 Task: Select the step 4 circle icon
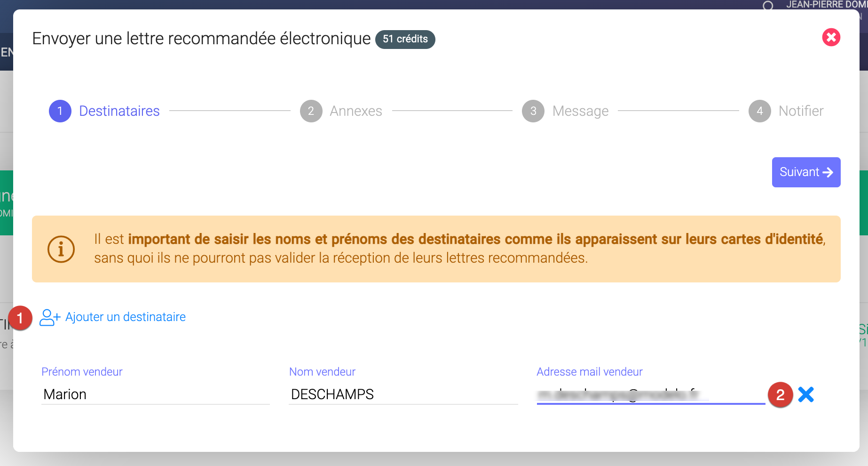click(759, 111)
